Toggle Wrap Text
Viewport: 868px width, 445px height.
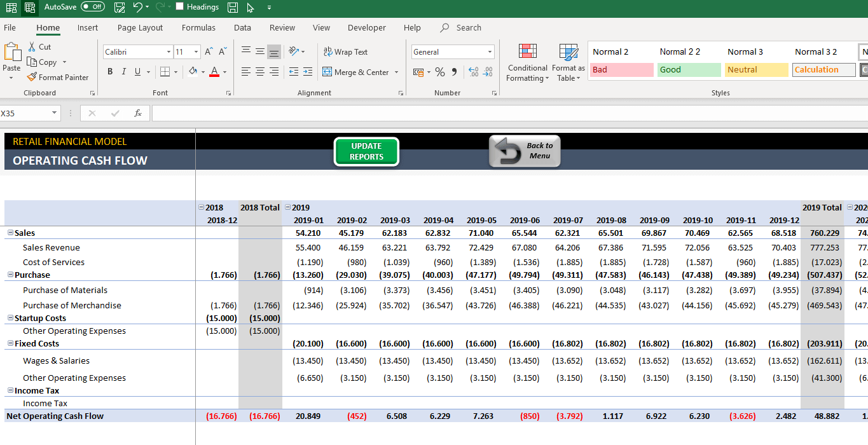tap(345, 51)
